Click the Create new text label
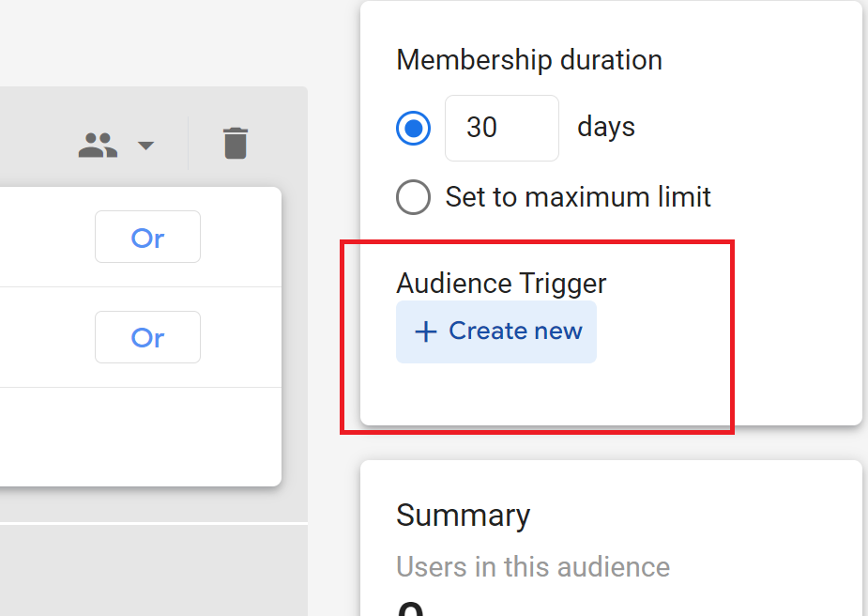This screenshot has height=616, width=868. point(515,331)
